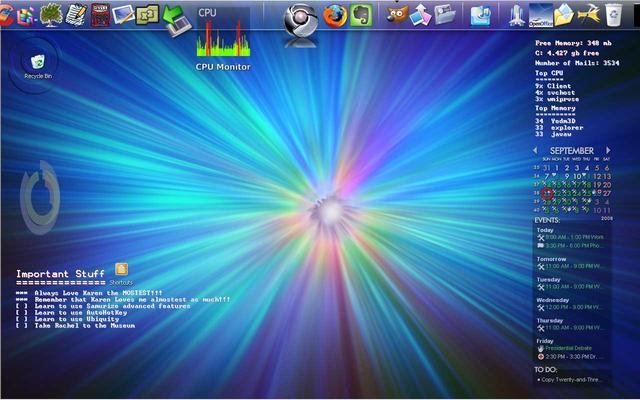This screenshot has height=400, width=640.
Task: Check the 'Learn to use AutoHotKey' box
Action: click(x=21, y=312)
